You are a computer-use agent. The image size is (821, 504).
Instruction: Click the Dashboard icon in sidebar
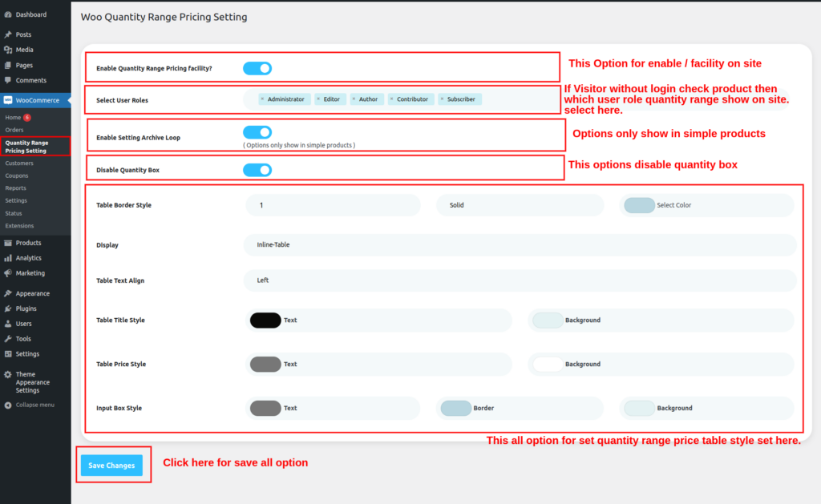(8, 14)
